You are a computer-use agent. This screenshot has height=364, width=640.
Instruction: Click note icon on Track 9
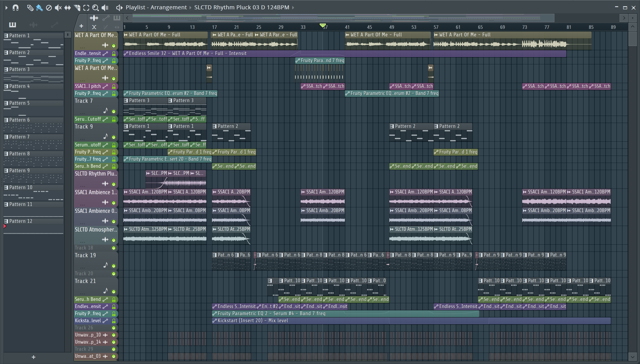pyautogui.click(x=105, y=136)
